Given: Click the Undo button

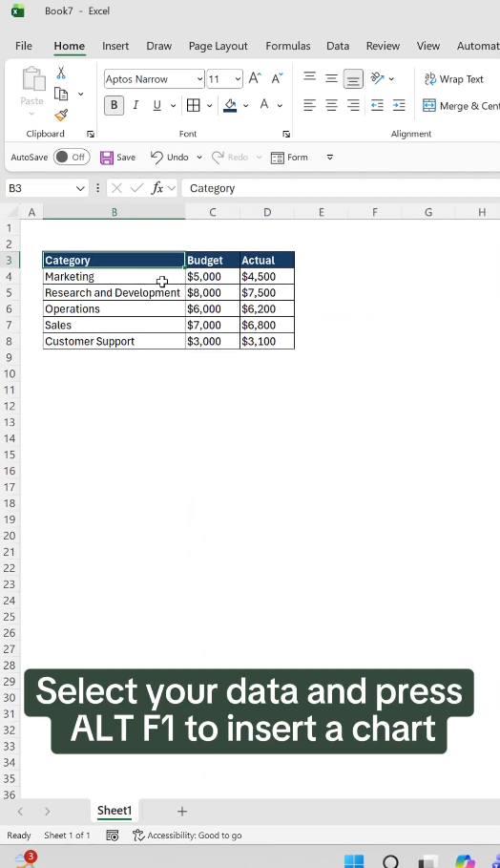Looking at the screenshot, I should 171,158.
